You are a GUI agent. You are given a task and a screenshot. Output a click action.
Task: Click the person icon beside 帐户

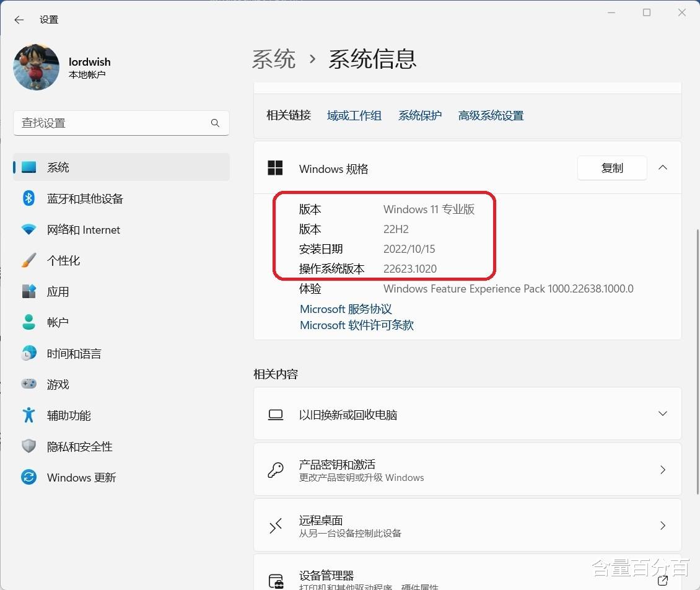click(29, 322)
